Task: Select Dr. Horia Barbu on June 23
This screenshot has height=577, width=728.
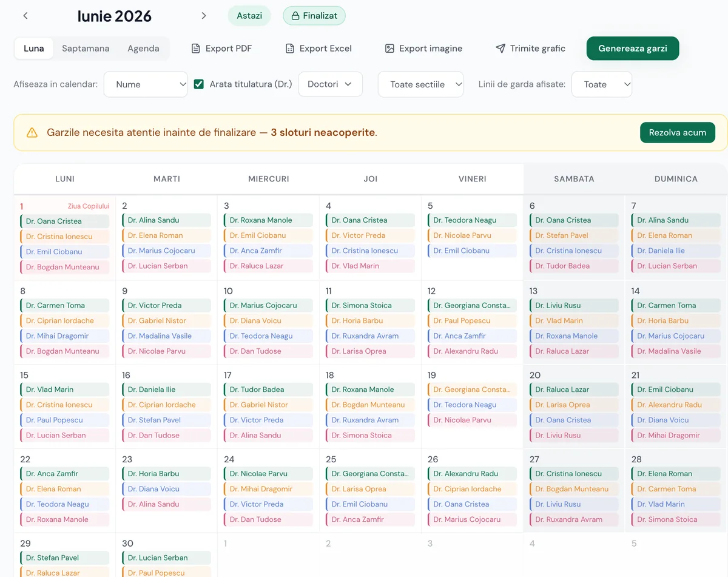Action: click(x=166, y=474)
